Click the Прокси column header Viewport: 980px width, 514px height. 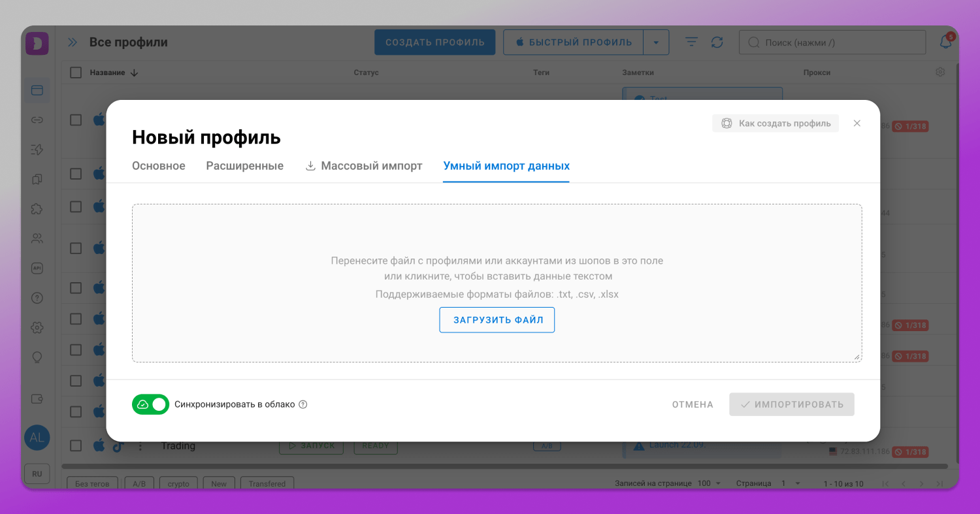[x=817, y=72]
